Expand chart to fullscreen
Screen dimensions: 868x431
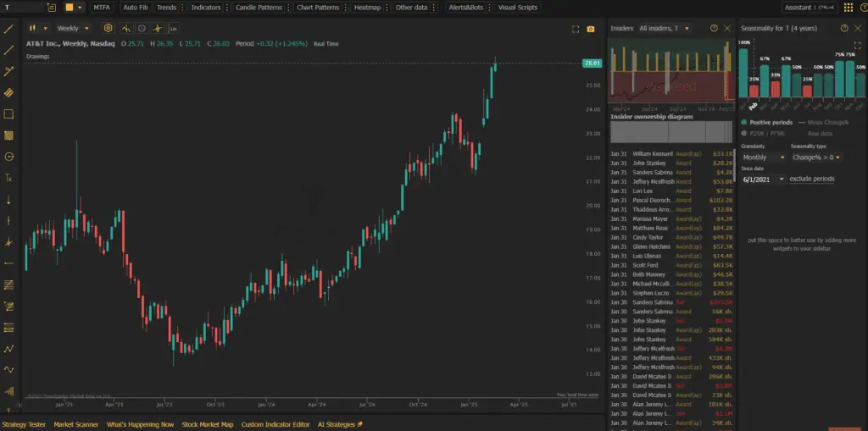pos(576,29)
